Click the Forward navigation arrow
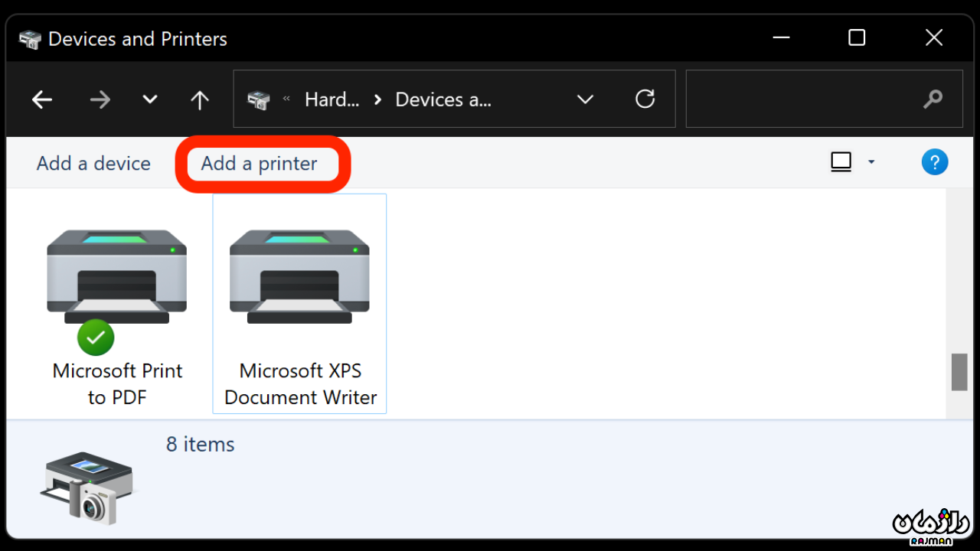980x551 pixels. [x=100, y=99]
